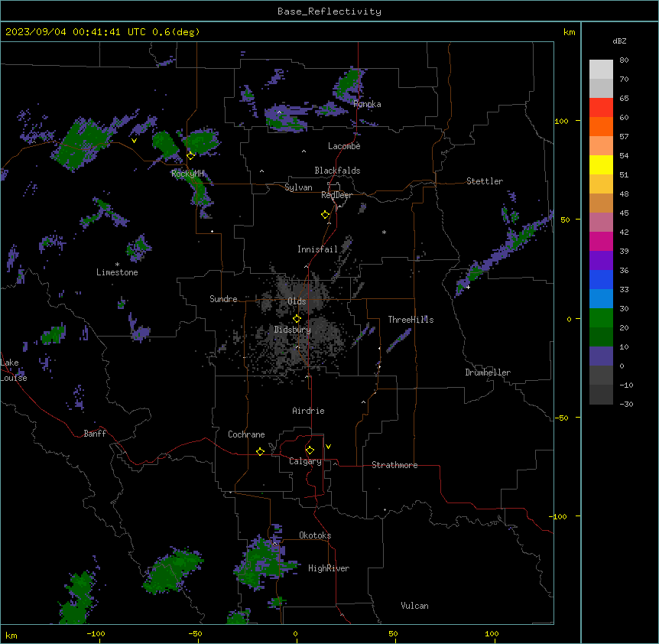Click the -50 tick label on right axis
The width and height of the screenshot is (659, 644).
pyautogui.click(x=561, y=418)
